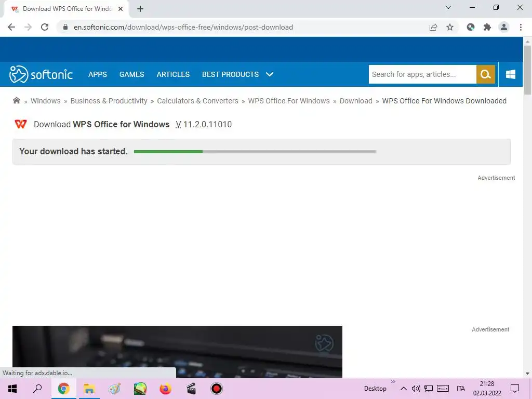Open the green picture app in taskbar
Image resolution: width=532 pixels, height=399 pixels.
pos(140,389)
